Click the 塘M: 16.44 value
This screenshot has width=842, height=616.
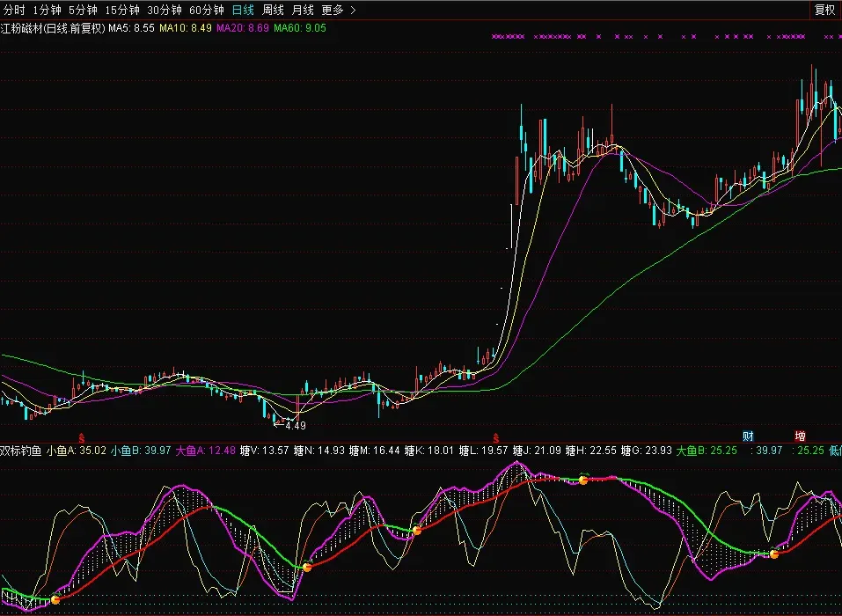click(374, 451)
